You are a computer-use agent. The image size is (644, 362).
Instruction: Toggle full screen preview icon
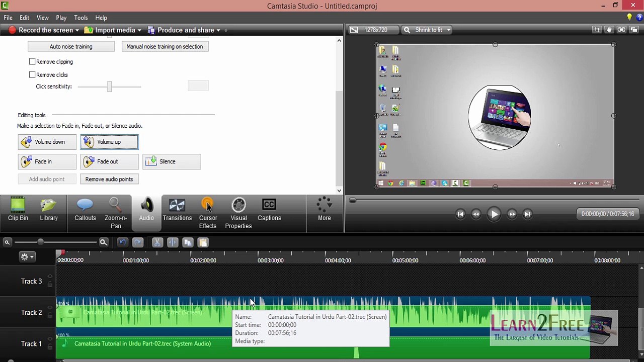(621, 30)
